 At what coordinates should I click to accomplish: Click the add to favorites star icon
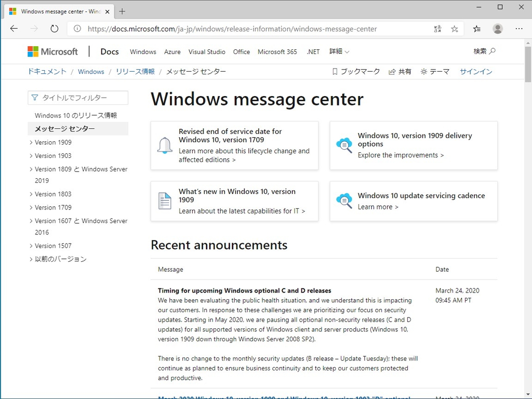(455, 29)
